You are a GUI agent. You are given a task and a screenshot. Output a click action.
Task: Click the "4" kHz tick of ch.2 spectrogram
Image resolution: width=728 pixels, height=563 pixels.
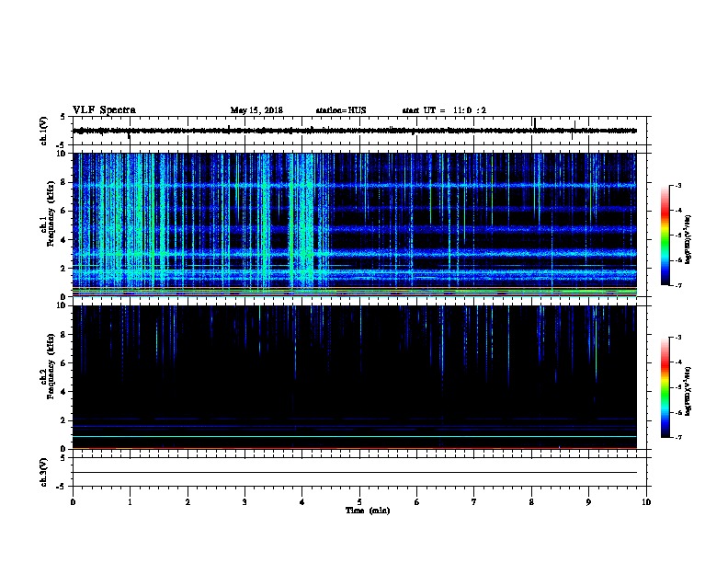64,392
